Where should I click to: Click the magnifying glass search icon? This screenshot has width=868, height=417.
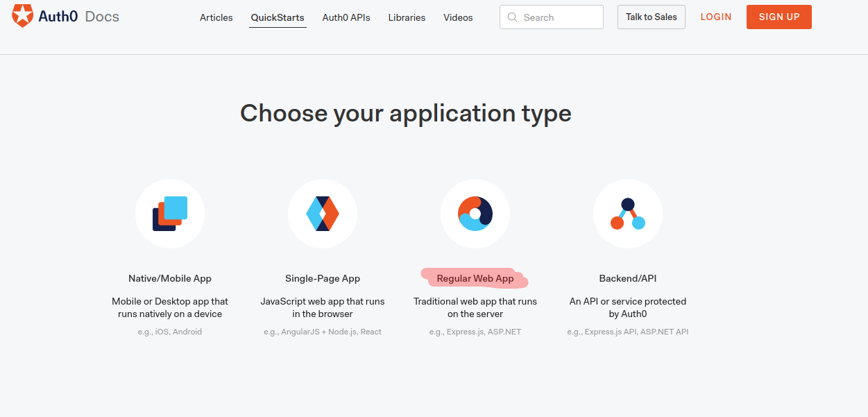(x=513, y=17)
